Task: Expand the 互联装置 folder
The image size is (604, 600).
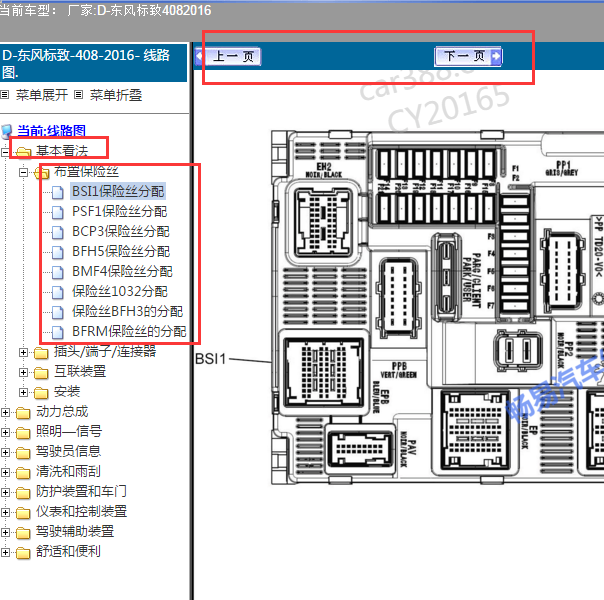Action: tap(23, 372)
